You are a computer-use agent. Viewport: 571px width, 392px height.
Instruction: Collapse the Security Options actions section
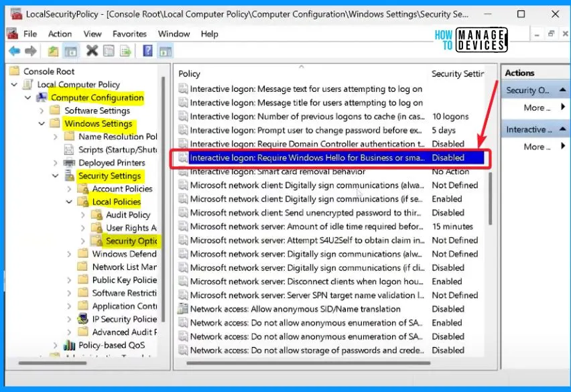pyautogui.click(x=563, y=90)
